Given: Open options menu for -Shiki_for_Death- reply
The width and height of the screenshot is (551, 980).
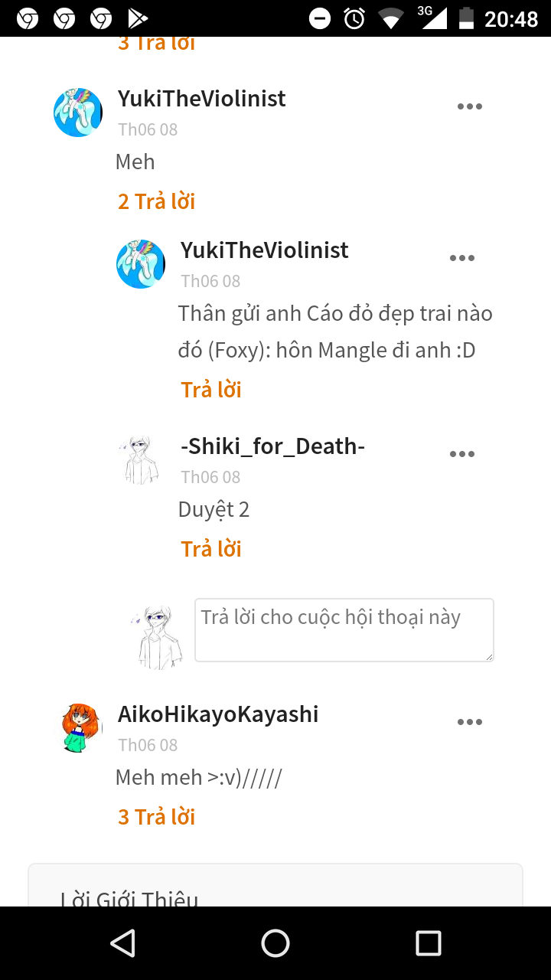Looking at the screenshot, I should [462, 454].
